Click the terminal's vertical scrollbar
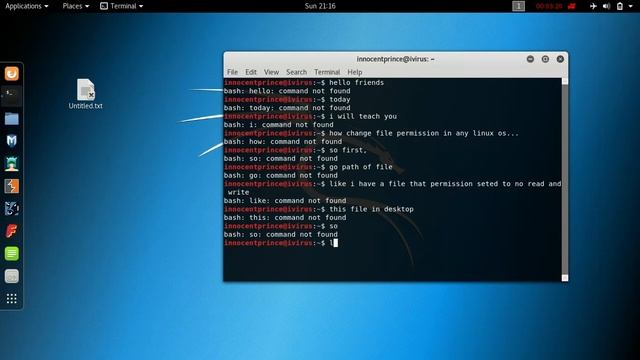640x360 pixels. coord(565,180)
